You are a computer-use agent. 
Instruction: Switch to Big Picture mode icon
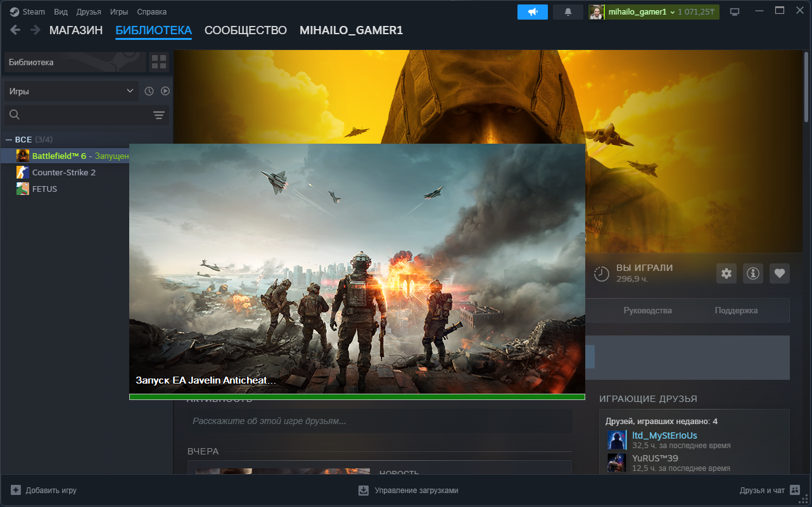735,12
